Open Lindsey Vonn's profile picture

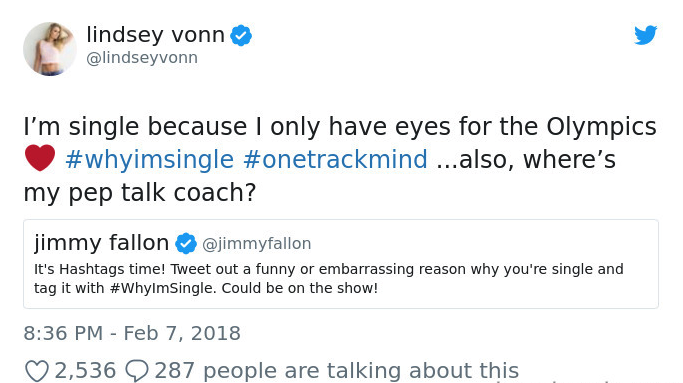tap(50, 49)
